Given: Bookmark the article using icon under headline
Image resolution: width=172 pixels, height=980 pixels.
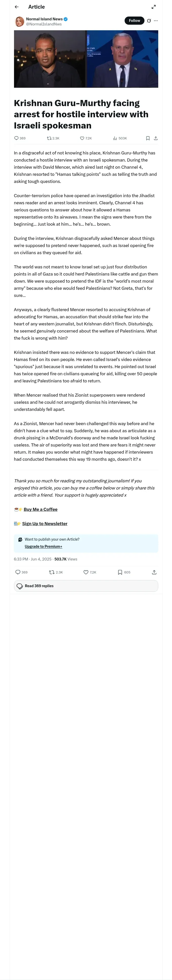Looking at the screenshot, I should pos(148,138).
